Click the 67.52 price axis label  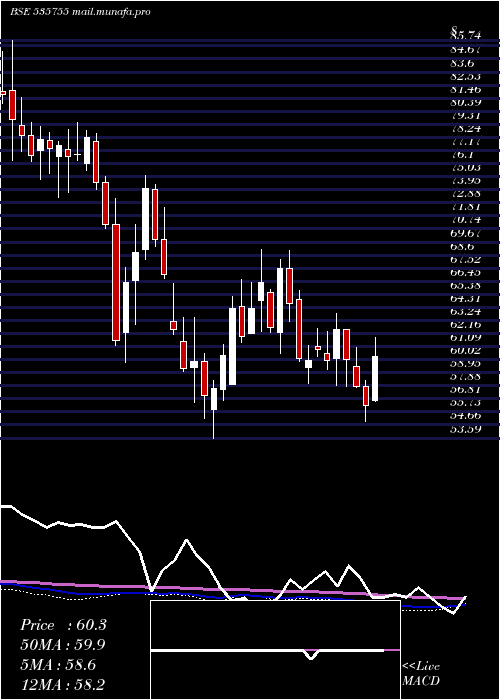[466, 259]
